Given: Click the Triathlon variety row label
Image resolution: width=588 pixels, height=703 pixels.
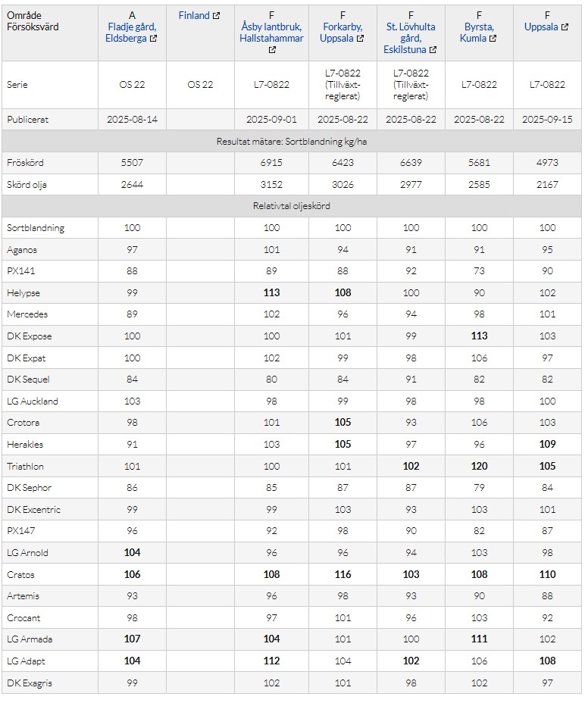Looking at the screenshot, I should coord(26,467).
